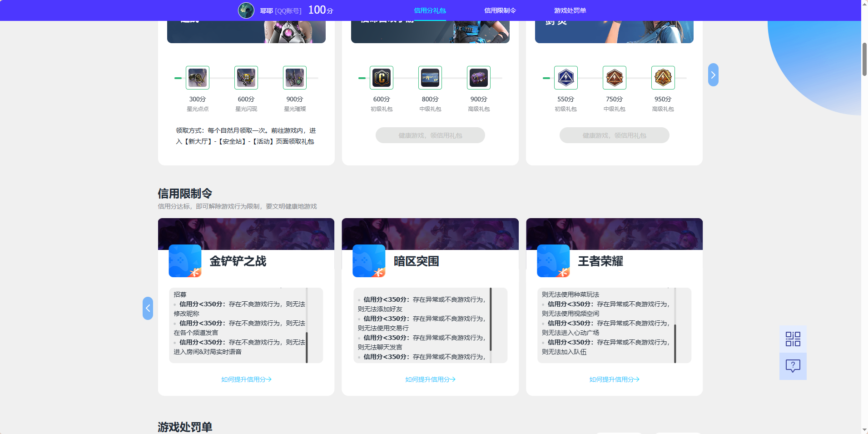Click the 王者荣耀 card banner image
868x434 pixels.
tap(614, 234)
